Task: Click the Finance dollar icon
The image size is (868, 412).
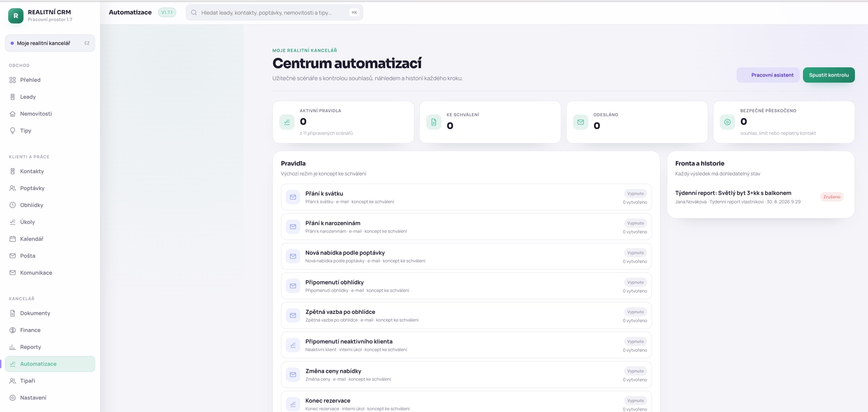Action: coord(13,330)
